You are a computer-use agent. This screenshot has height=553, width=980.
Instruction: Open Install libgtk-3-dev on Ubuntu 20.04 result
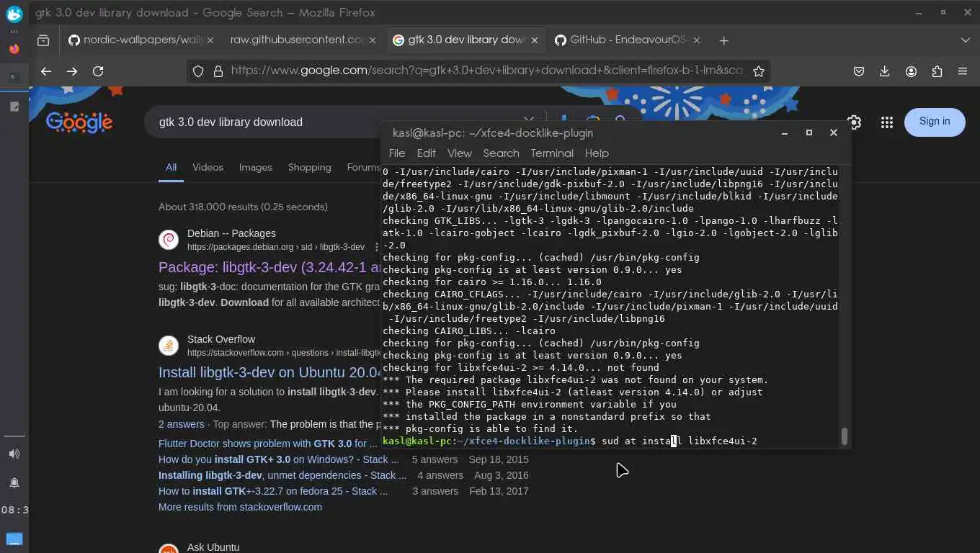pyautogui.click(x=269, y=373)
